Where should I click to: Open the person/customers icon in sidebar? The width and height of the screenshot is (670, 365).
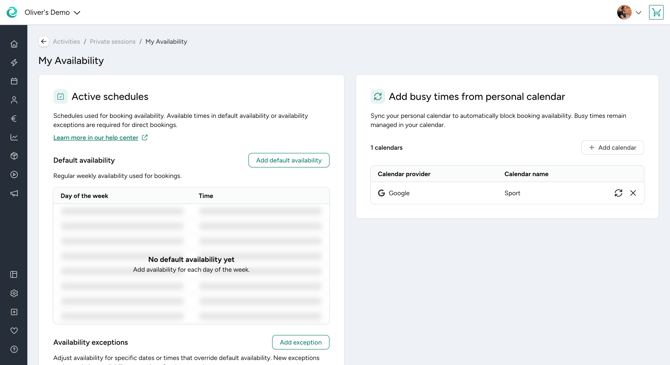[14, 100]
